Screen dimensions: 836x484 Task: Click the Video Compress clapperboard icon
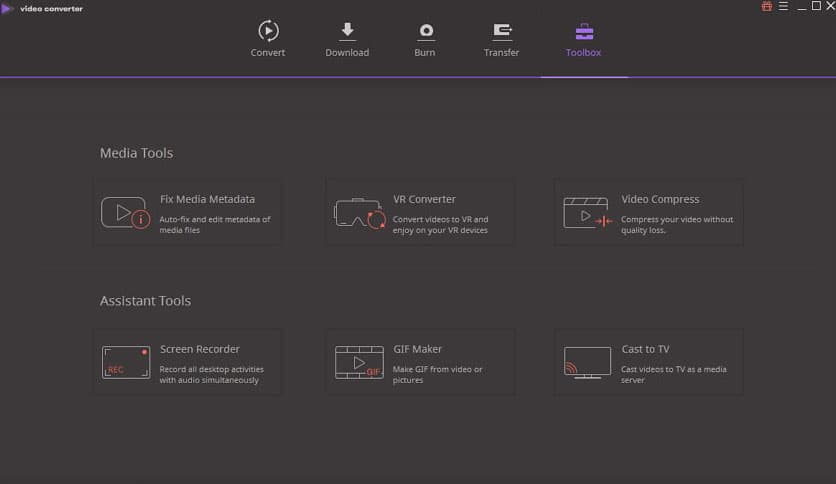click(x=588, y=213)
